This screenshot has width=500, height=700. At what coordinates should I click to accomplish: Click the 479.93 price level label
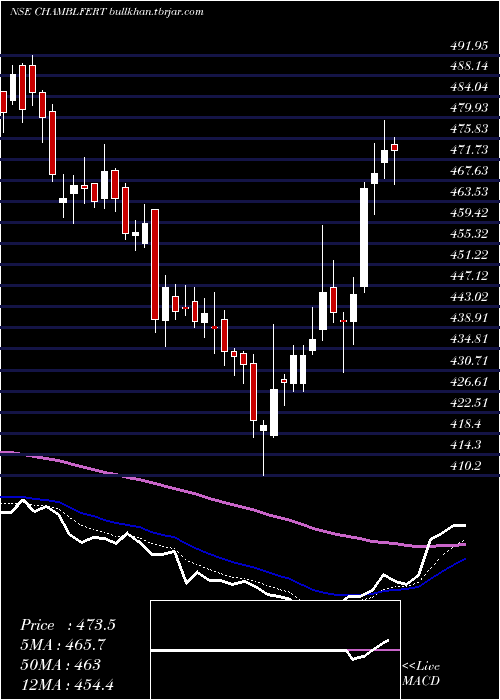click(468, 108)
